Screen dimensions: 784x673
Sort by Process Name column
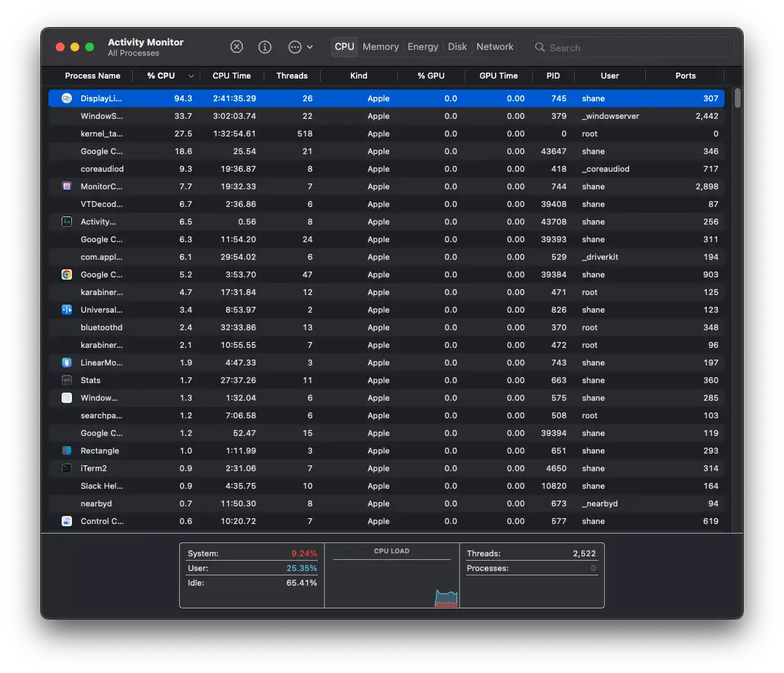(x=92, y=76)
